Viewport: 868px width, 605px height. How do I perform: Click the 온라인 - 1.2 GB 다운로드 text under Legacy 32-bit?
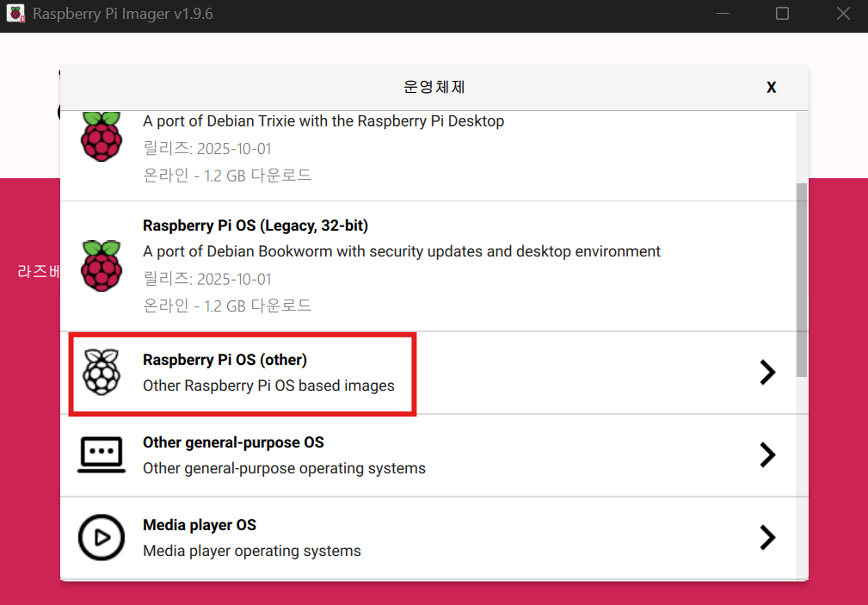click(x=227, y=306)
